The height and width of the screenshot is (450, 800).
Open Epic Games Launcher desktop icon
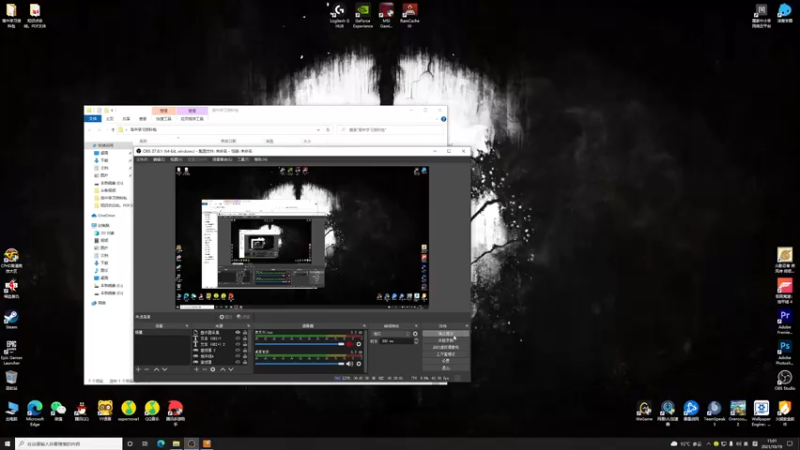(x=11, y=352)
